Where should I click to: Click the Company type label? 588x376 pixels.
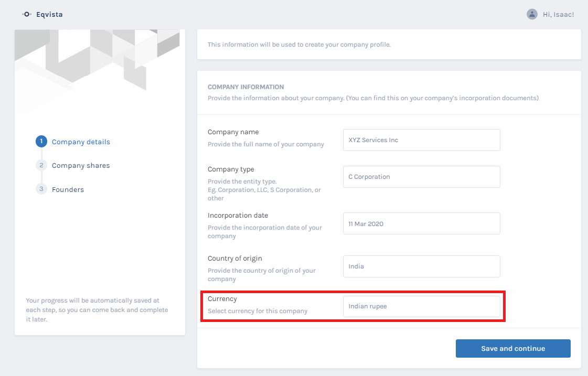point(231,169)
